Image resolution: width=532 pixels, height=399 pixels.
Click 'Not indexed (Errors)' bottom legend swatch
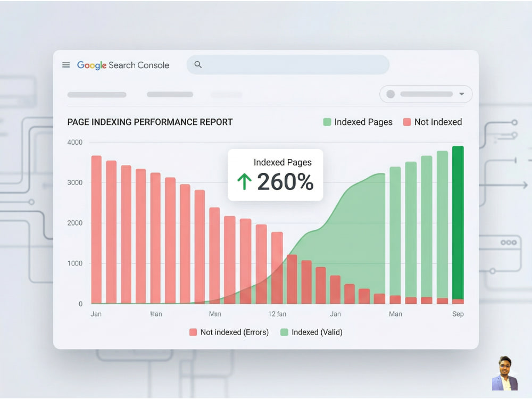[193, 332]
